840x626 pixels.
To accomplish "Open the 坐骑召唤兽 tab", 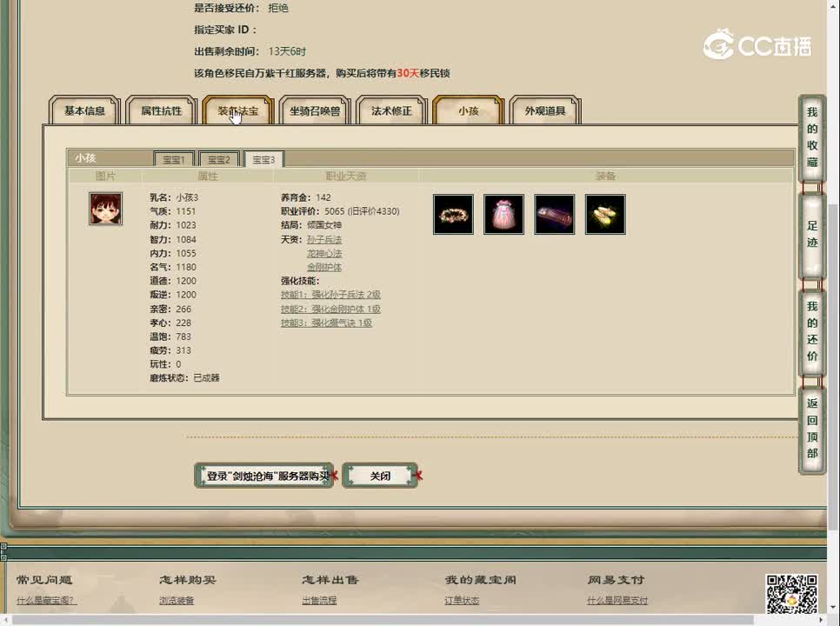I will 315,110.
